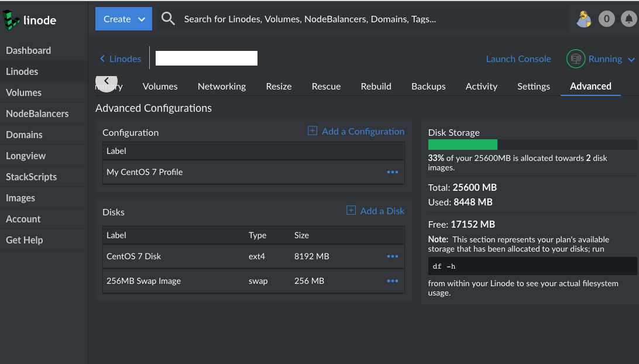Viewport: 639px width, 364px height.
Task: Click the search magnifier icon
Action: pyautogui.click(x=168, y=19)
